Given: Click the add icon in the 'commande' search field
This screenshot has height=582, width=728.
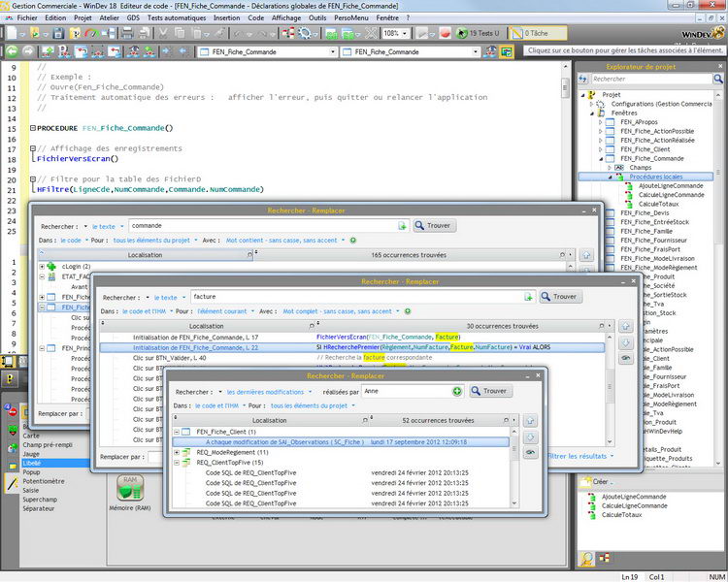Looking at the screenshot, I should (x=402, y=226).
